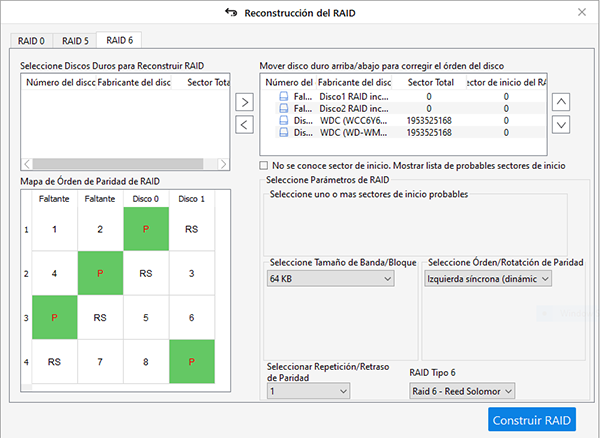Click the disk icon of Disco1 RAID row
This screenshot has width=600, height=438.
point(284,96)
